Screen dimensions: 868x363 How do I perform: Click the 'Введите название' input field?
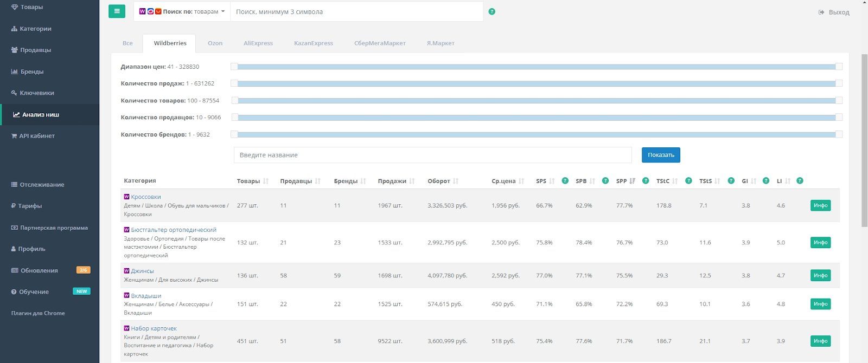click(x=432, y=155)
